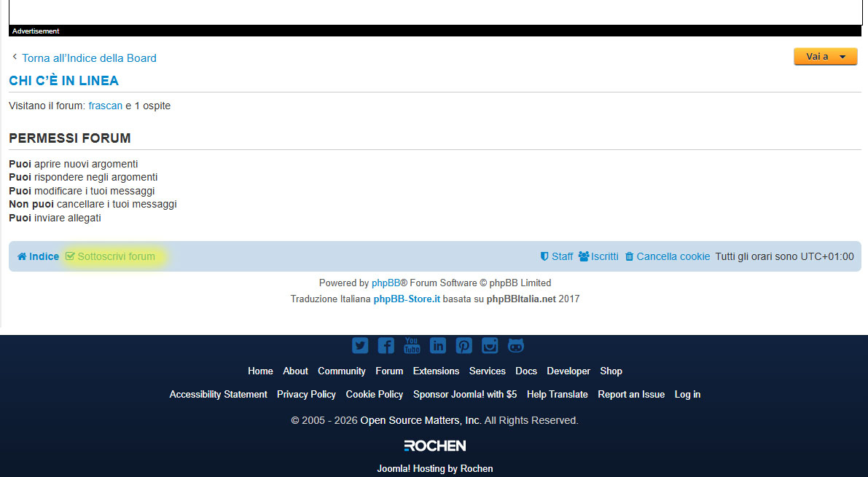This screenshot has height=477, width=868.
Task: Click Report an Issue link
Action: 631,394
